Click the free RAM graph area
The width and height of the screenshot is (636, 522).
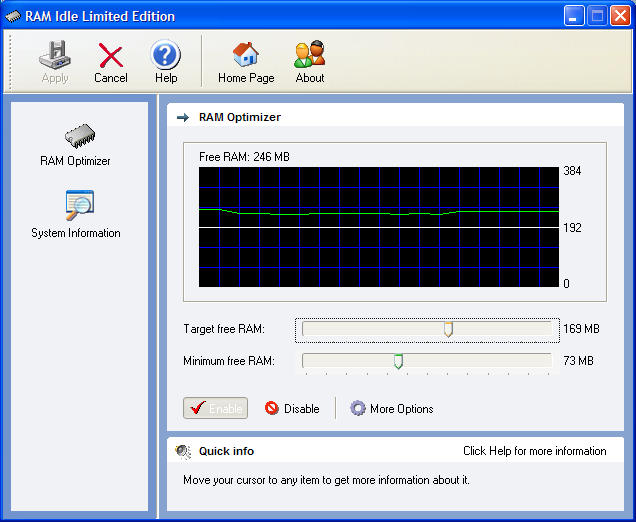(x=379, y=227)
